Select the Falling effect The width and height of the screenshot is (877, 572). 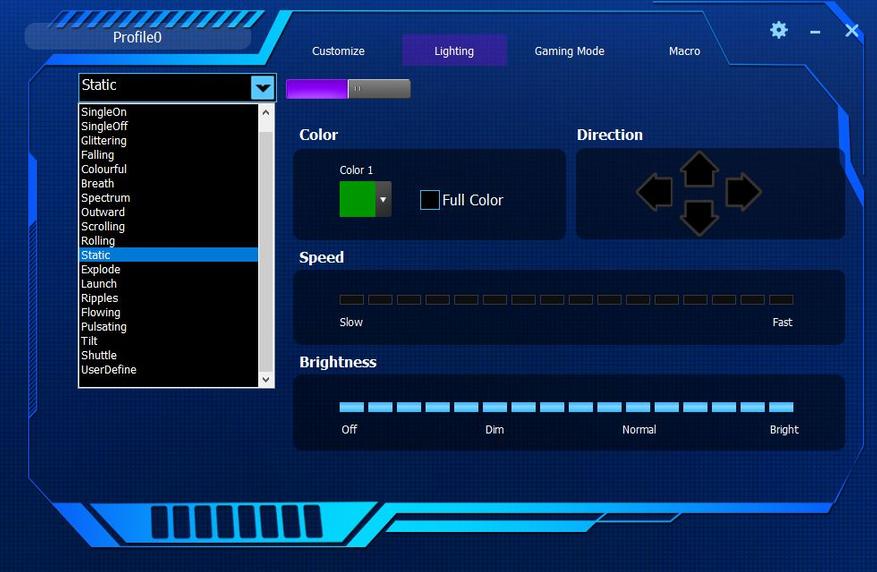tap(169, 155)
